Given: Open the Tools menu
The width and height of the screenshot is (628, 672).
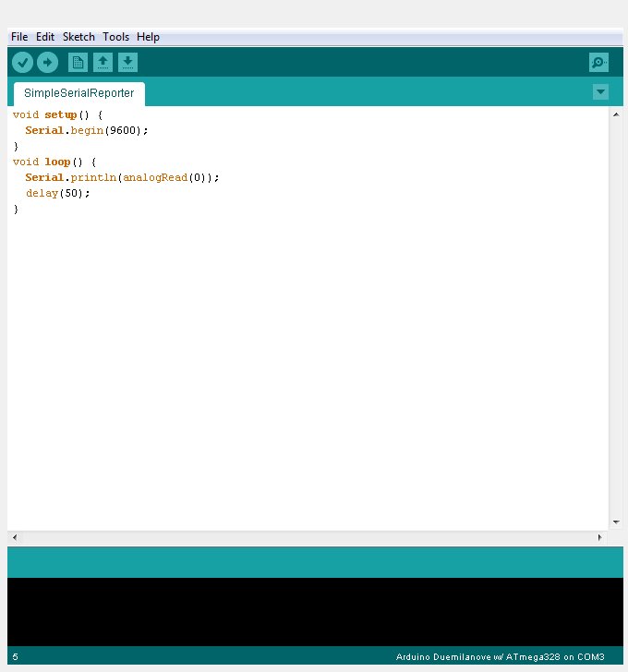Looking at the screenshot, I should pyautogui.click(x=115, y=37).
